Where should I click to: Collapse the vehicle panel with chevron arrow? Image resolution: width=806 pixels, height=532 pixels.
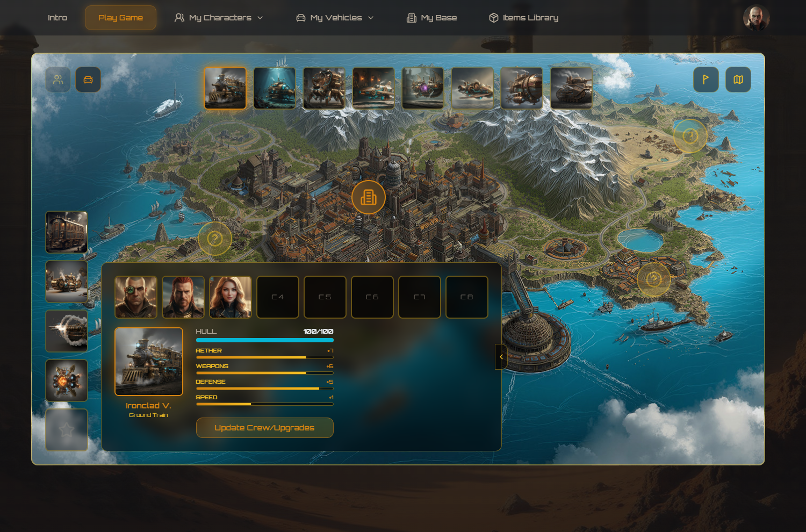click(x=501, y=357)
